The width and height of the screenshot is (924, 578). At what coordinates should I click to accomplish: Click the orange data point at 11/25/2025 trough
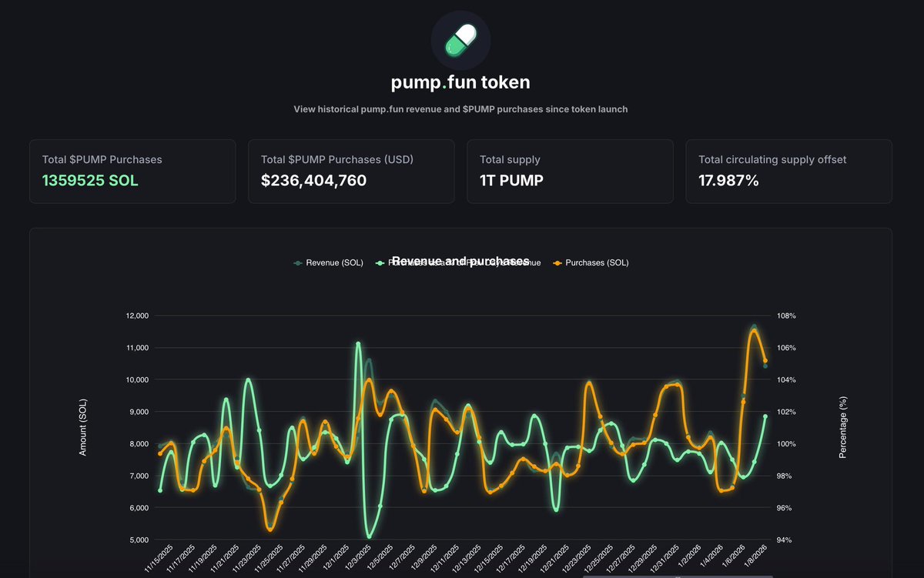pyautogui.click(x=269, y=530)
